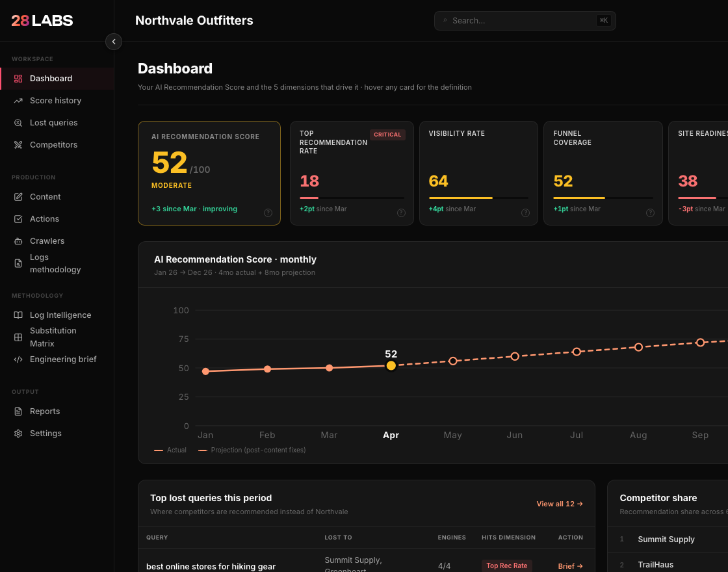Click the Summit Supply competitor row

[x=668, y=539]
